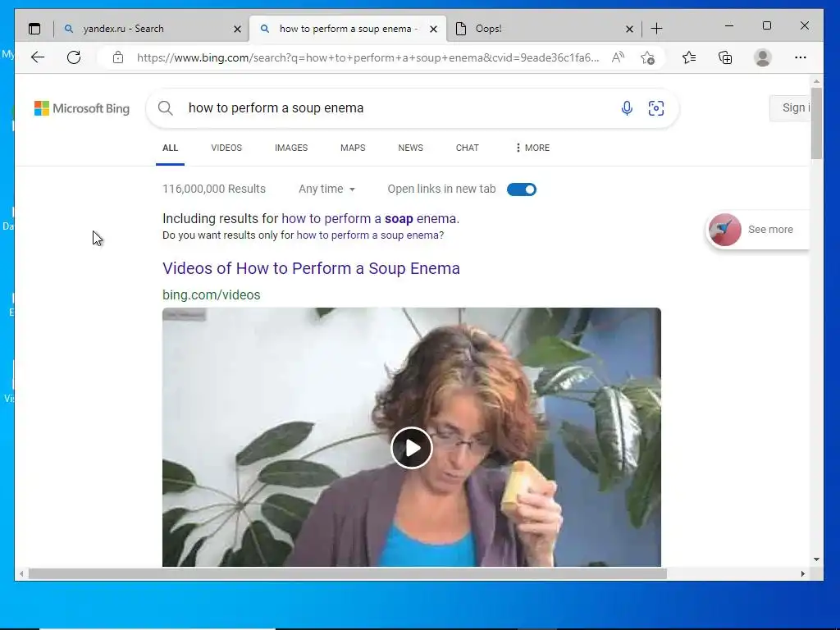Open the bing.com/videos link
840x630 pixels.
211,295
